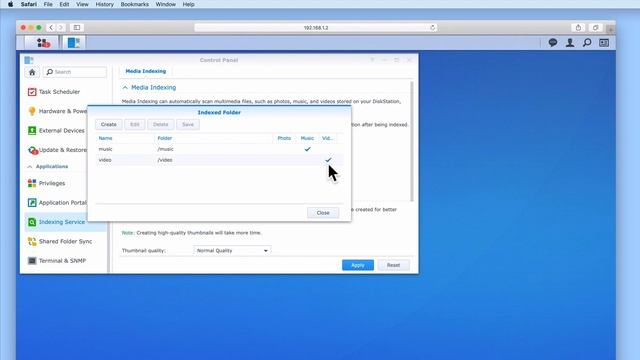Toggle Video checkmark for video folder
The width and height of the screenshot is (640, 360).
[328, 160]
